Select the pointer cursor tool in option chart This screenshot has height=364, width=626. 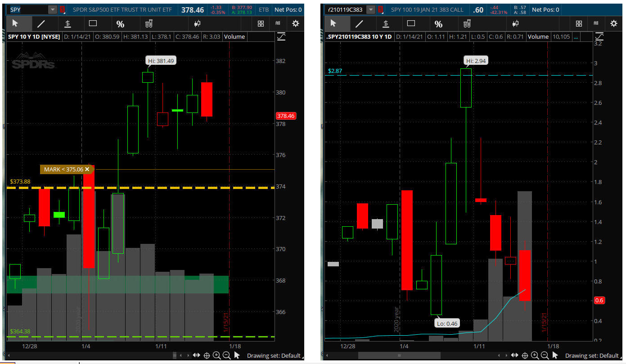point(333,24)
